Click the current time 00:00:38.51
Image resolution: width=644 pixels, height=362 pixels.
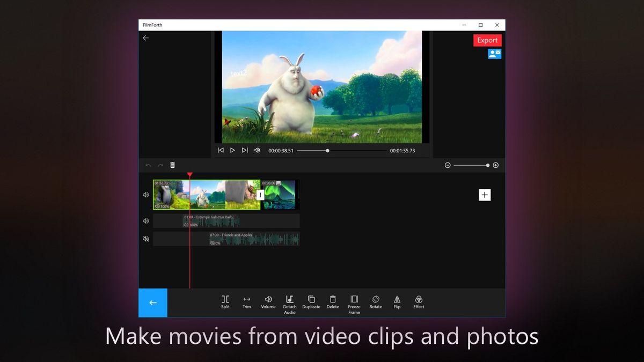(x=281, y=151)
